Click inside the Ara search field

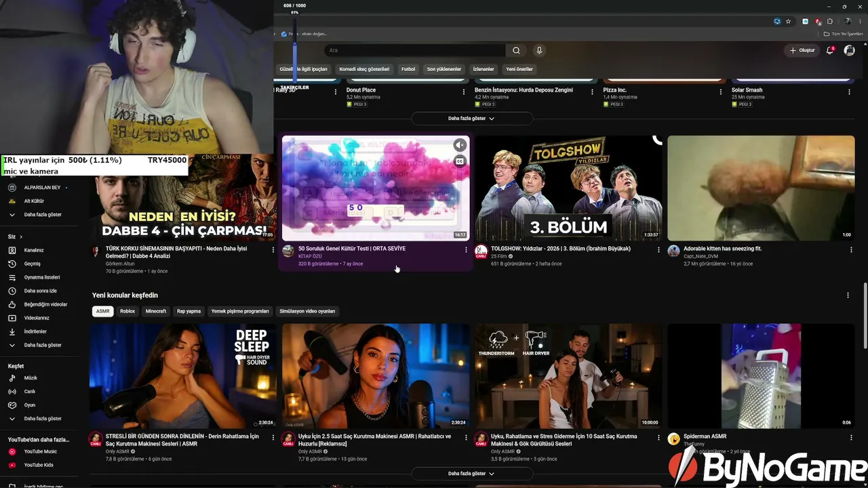click(x=415, y=50)
